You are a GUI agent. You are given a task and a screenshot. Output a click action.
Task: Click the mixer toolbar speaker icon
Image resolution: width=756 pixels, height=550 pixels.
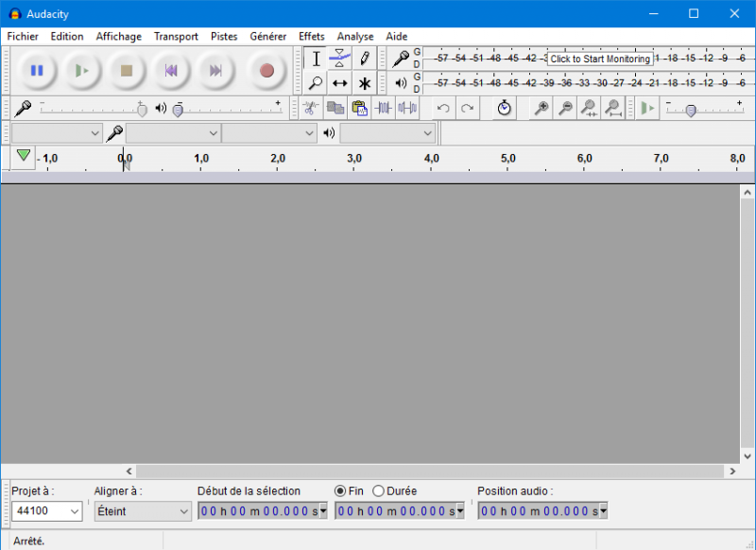pos(161,108)
